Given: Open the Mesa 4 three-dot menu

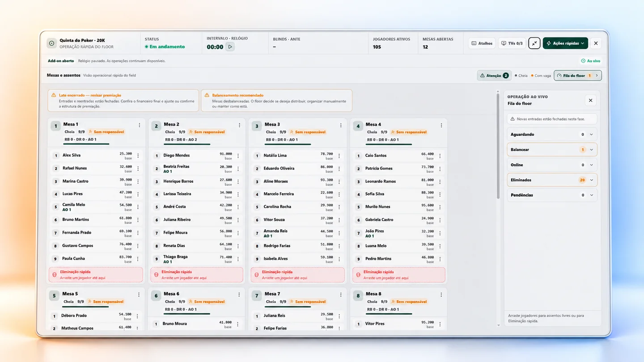Looking at the screenshot, I should tap(441, 126).
